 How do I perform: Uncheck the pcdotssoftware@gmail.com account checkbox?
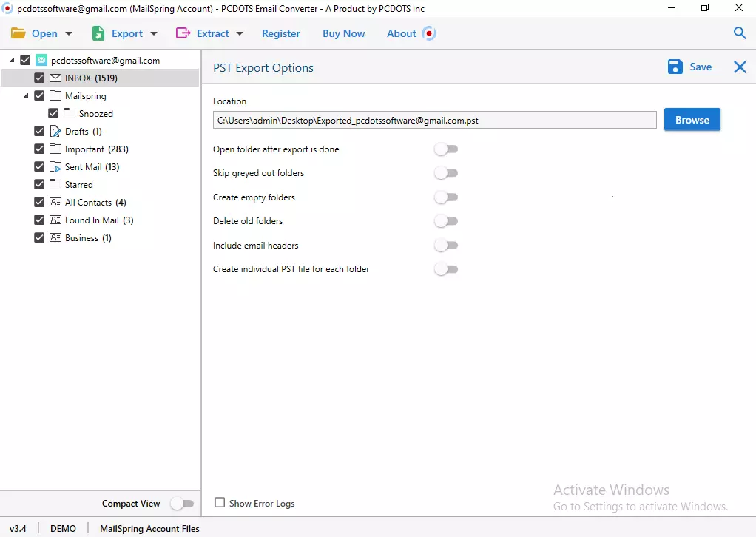pos(25,60)
